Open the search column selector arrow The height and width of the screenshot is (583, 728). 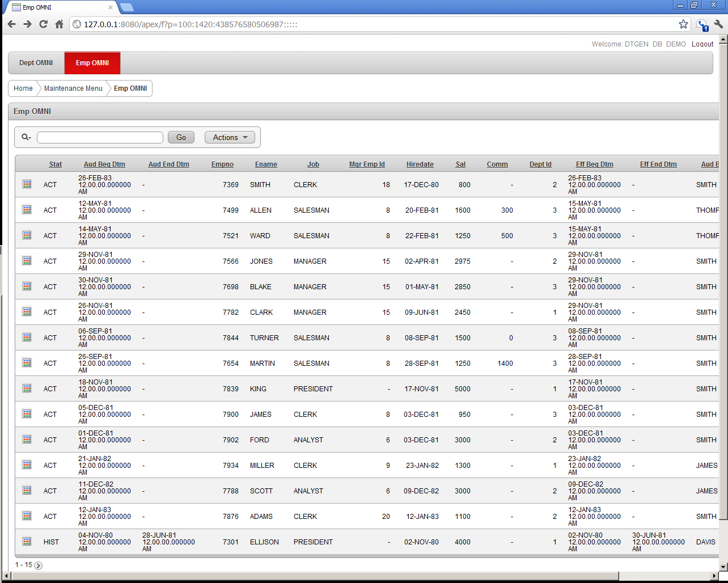[30, 139]
